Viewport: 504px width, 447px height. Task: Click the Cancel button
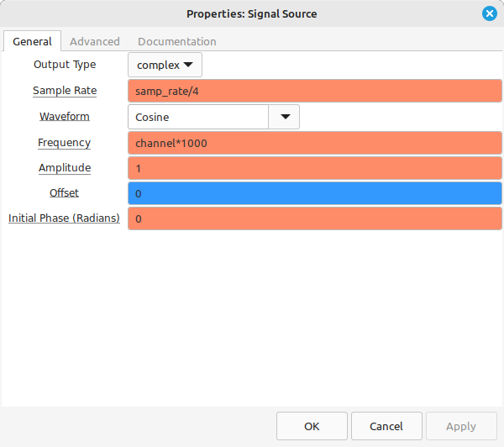point(386,426)
